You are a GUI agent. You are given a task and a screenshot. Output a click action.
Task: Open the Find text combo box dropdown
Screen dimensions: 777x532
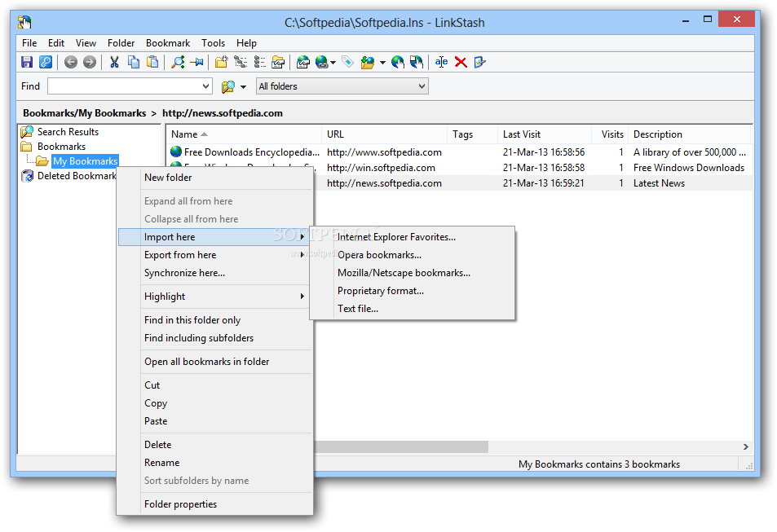point(206,86)
